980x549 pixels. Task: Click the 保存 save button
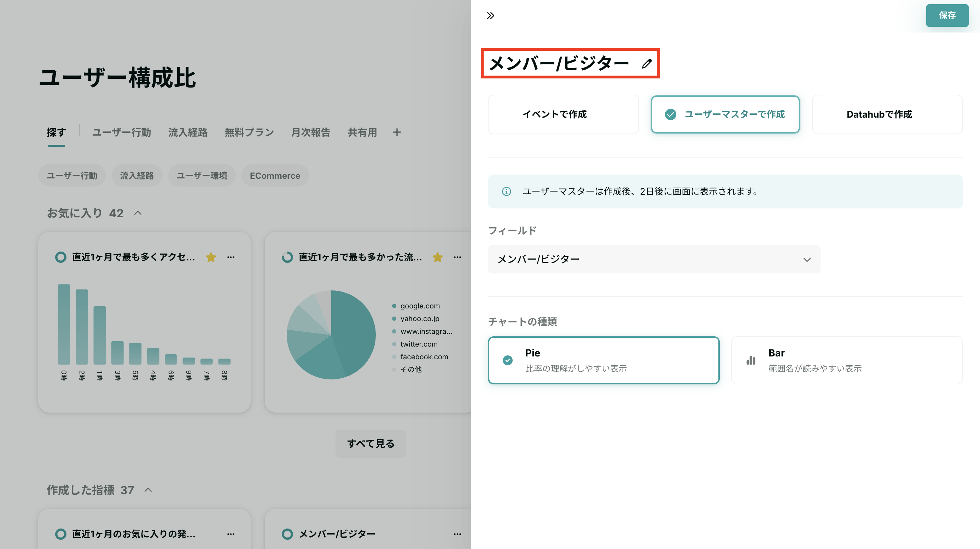coord(947,16)
